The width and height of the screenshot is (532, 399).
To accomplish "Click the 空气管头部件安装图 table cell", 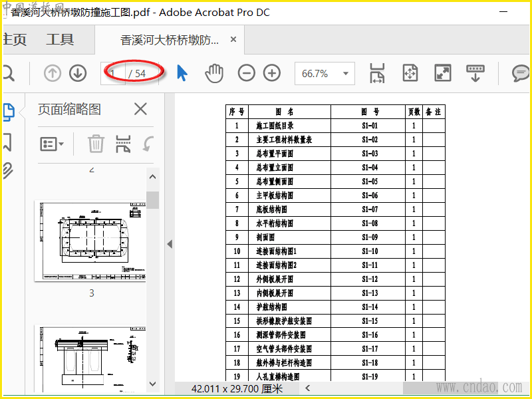I will [x=289, y=348].
